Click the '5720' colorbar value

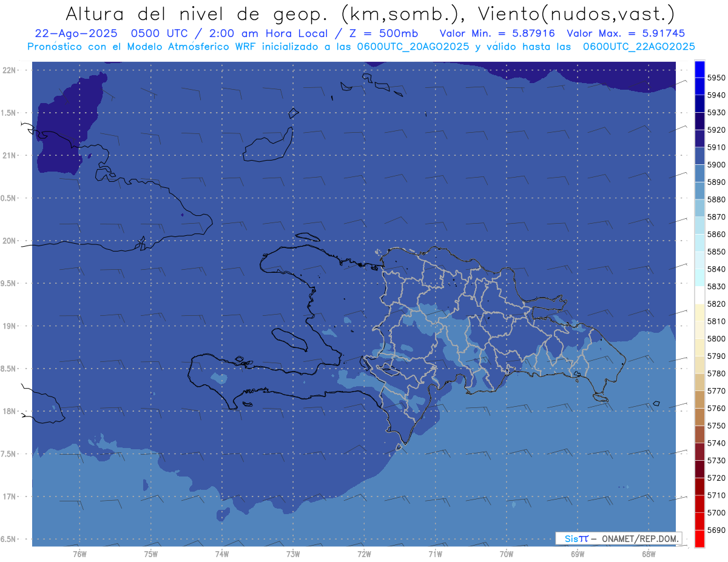click(x=716, y=478)
